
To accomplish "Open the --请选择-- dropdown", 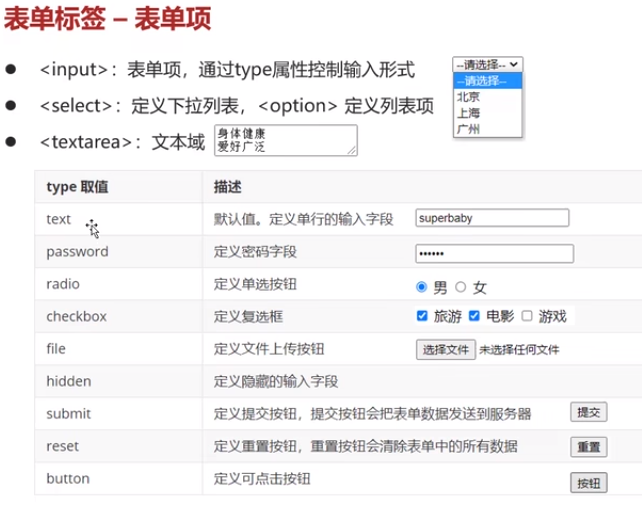I will [x=487, y=65].
